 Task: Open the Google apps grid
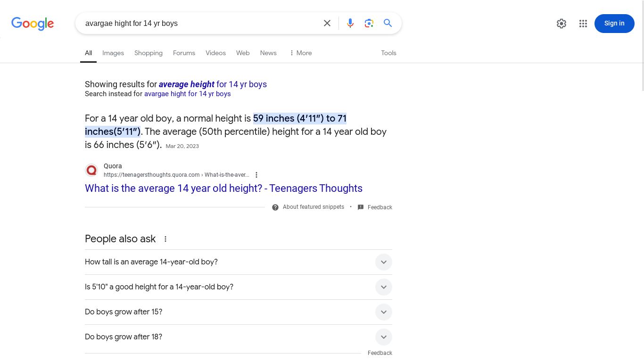583,24
